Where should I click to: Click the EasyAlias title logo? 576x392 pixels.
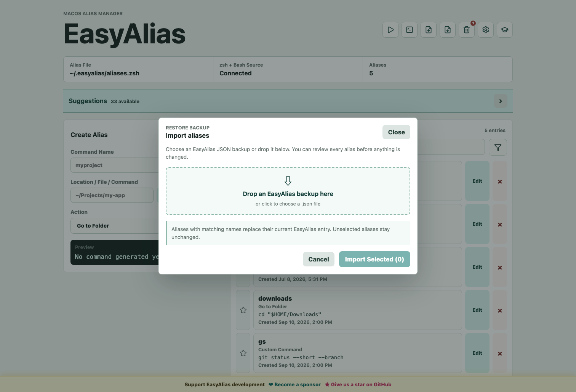coord(125,34)
